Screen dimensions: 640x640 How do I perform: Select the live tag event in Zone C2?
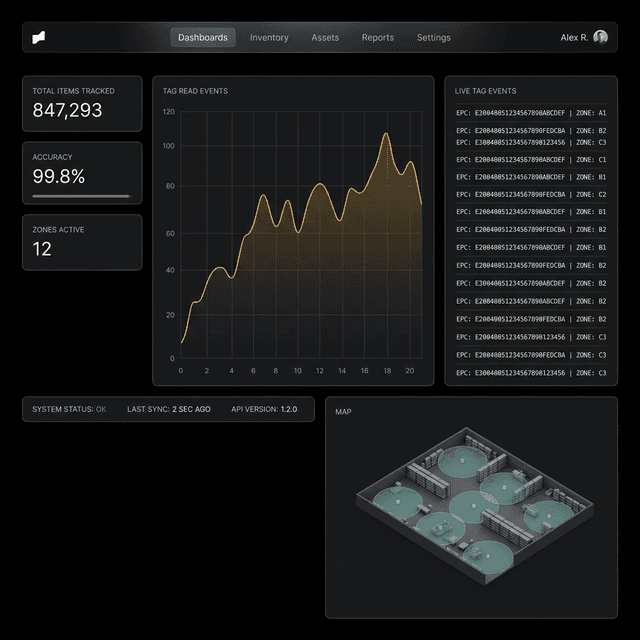click(x=531, y=195)
